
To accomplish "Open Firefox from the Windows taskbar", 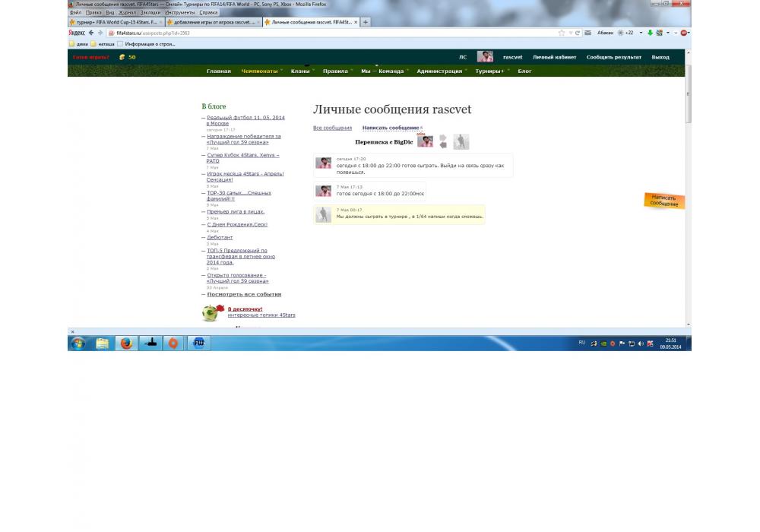I will (126, 343).
